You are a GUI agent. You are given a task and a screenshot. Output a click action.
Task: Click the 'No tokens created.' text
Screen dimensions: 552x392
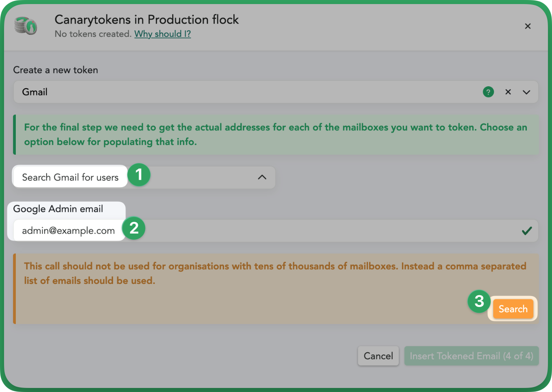93,34
